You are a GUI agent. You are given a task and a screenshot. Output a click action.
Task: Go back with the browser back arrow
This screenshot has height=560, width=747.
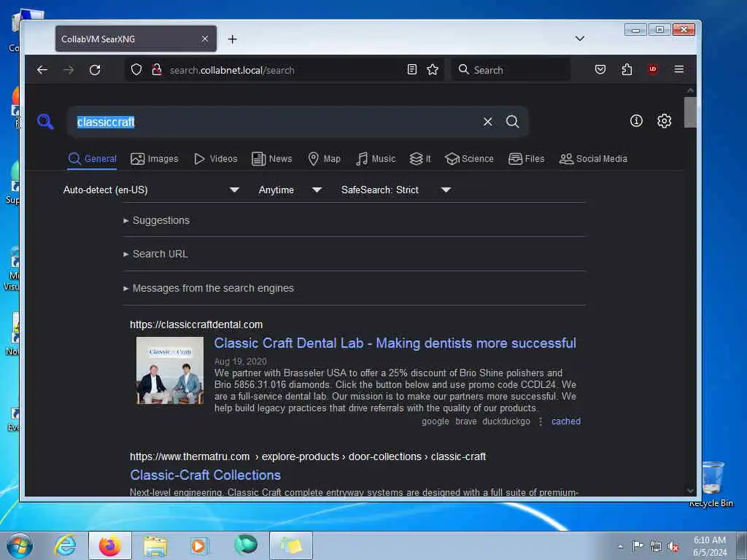pos(42,70)
